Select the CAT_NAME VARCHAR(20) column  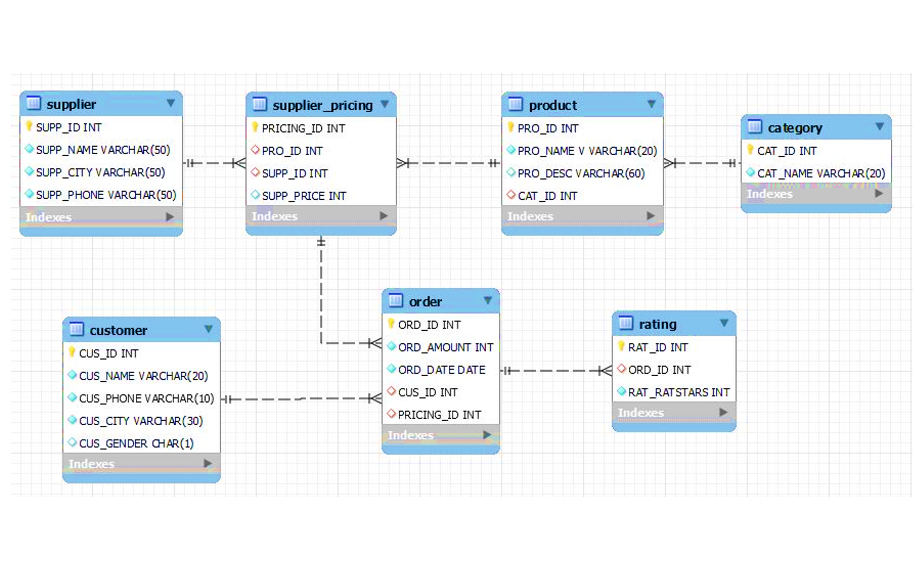tap(816, 173)
